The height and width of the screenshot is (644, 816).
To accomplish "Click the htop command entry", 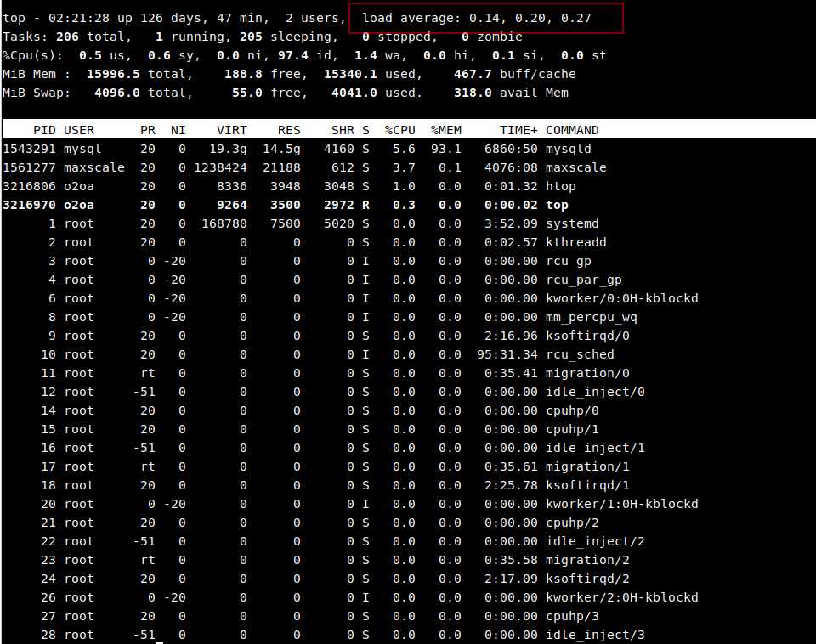I will (561, 186).
